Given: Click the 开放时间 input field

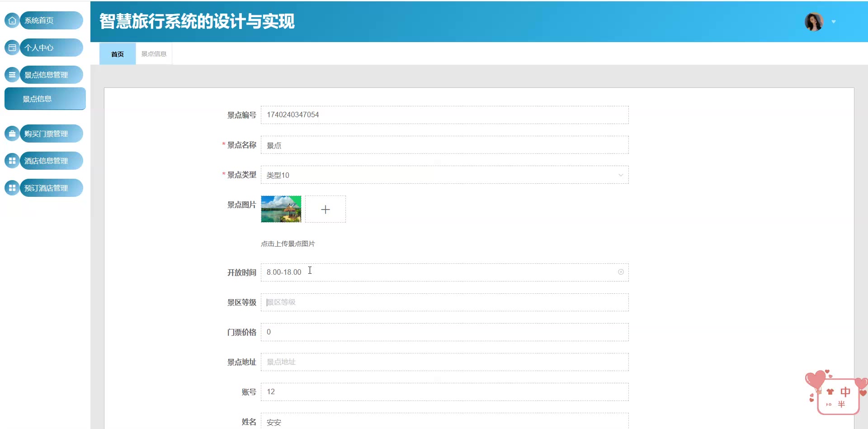Looking at the screenshot, I should (445, 272).
